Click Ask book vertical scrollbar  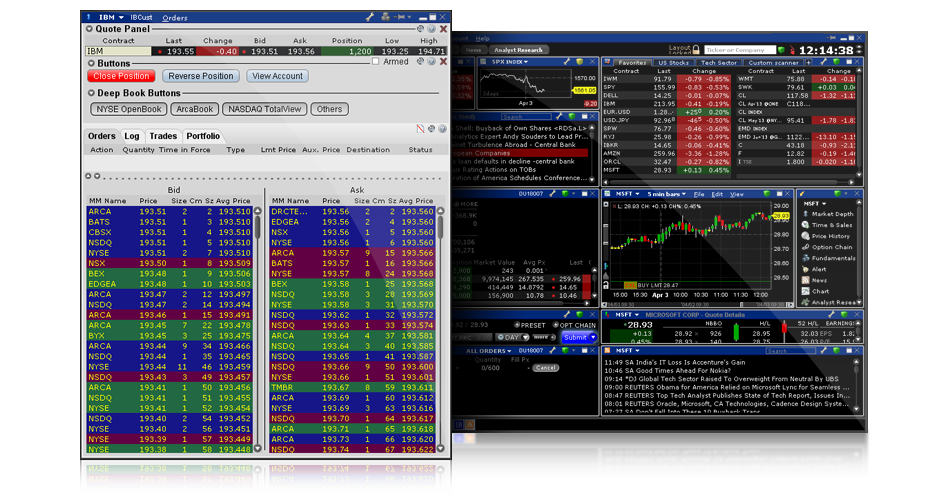tap(441, 330)
